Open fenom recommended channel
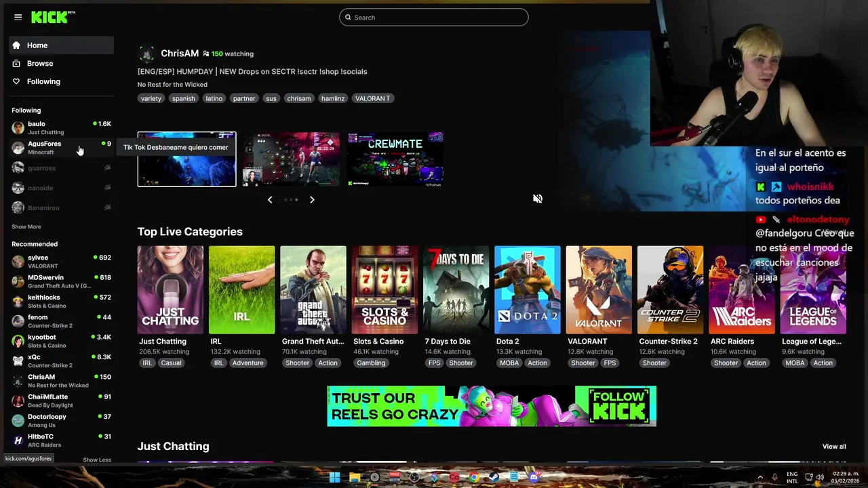Viewport: 868px width, 488px height. tap(61, 321)
